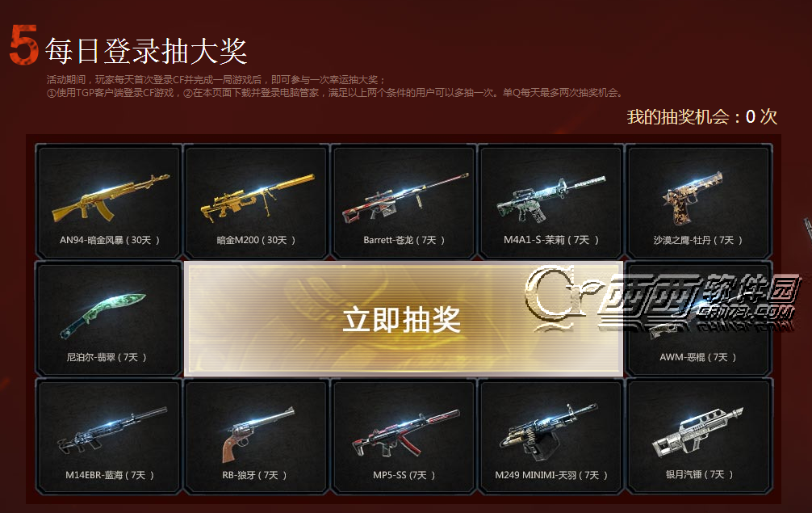Screen dimensions: 812x513
Task: Select the golden AN94-暗金风暴 rifle icon
Action: [x=111, y=198]
